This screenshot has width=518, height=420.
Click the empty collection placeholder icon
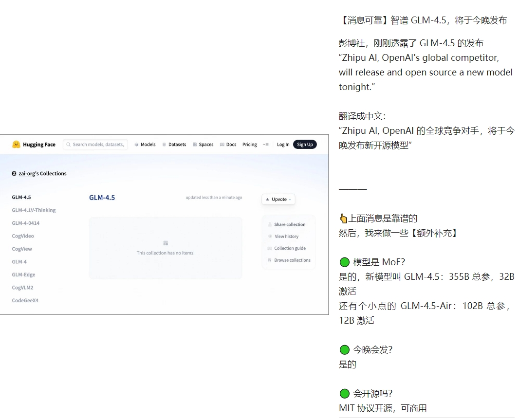(x=166, y=243)
